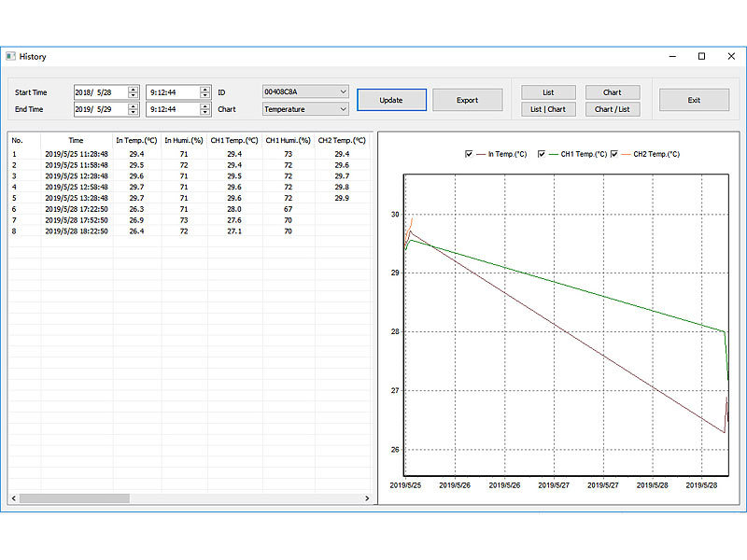Click the Export button
Image resolution: width=747 pixels, height=560 pixels.
(x=468, y=100)
